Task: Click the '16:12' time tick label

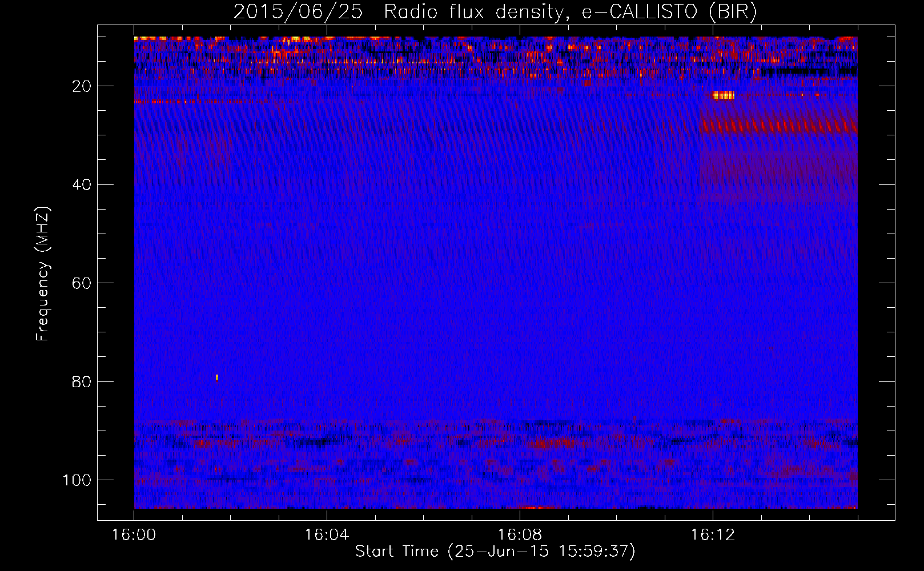Action: (x=713, y=535)
